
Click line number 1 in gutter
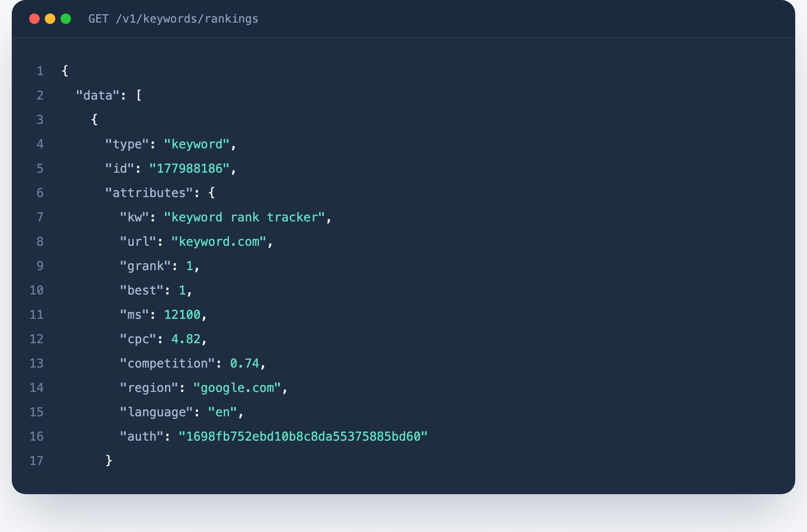click(x=40, y=71)
